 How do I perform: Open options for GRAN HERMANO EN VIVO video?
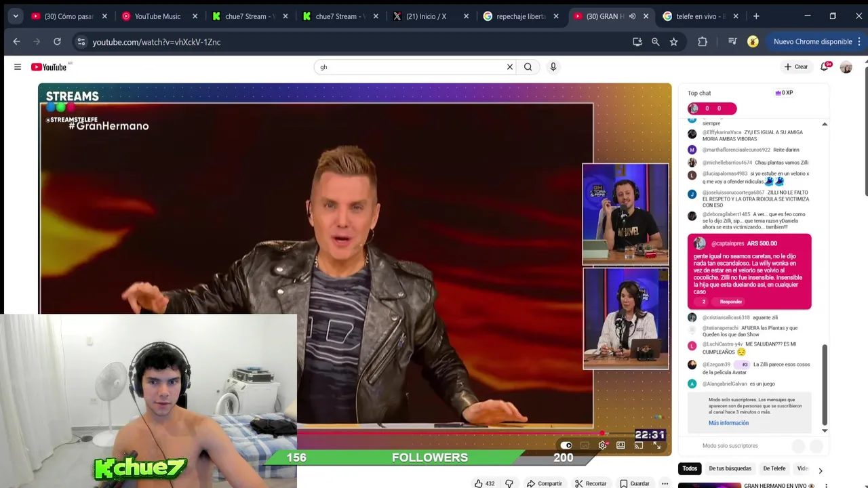(826, 485)
